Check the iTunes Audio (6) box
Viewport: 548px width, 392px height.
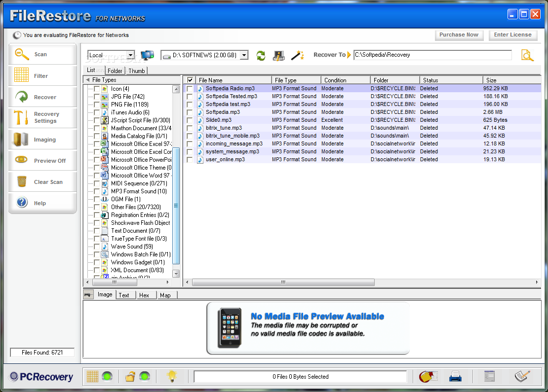click(97, 112)
